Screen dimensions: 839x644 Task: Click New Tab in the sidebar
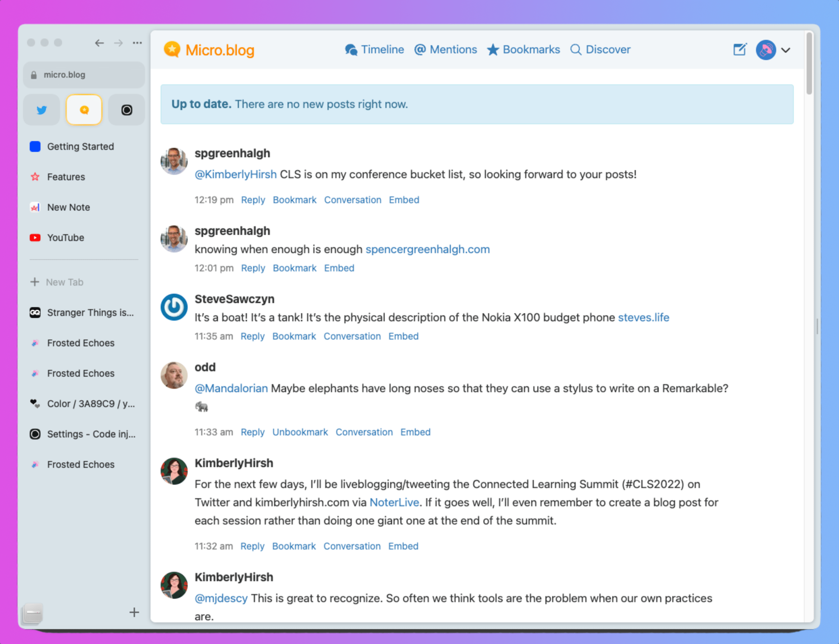point(84,282)
